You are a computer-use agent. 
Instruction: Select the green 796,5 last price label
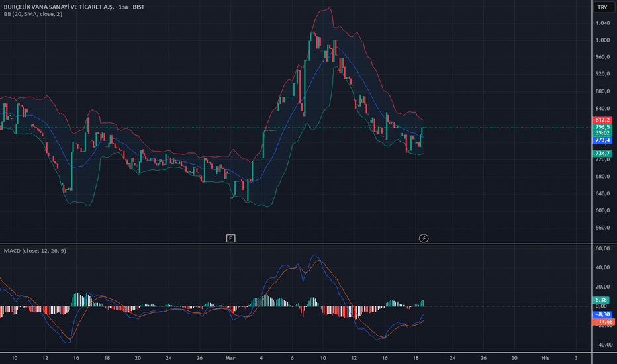[x=602, y=127]
